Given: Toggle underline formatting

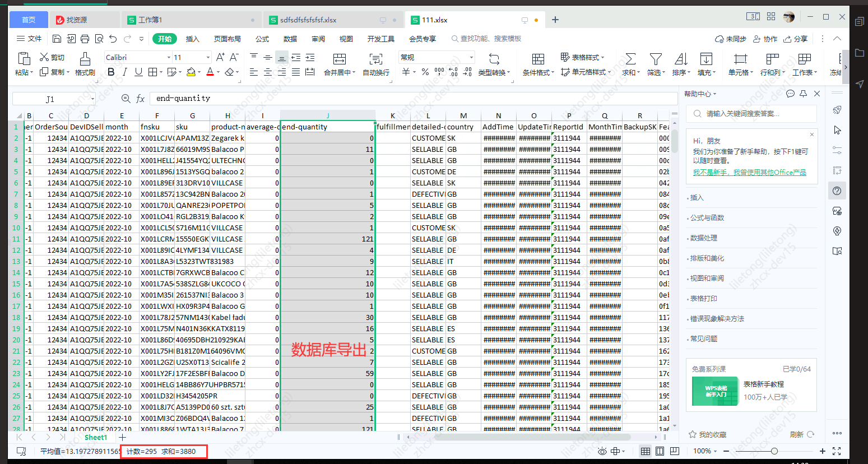Looking at the screenshot, I should pyautogui.click(x=138, y=72).
